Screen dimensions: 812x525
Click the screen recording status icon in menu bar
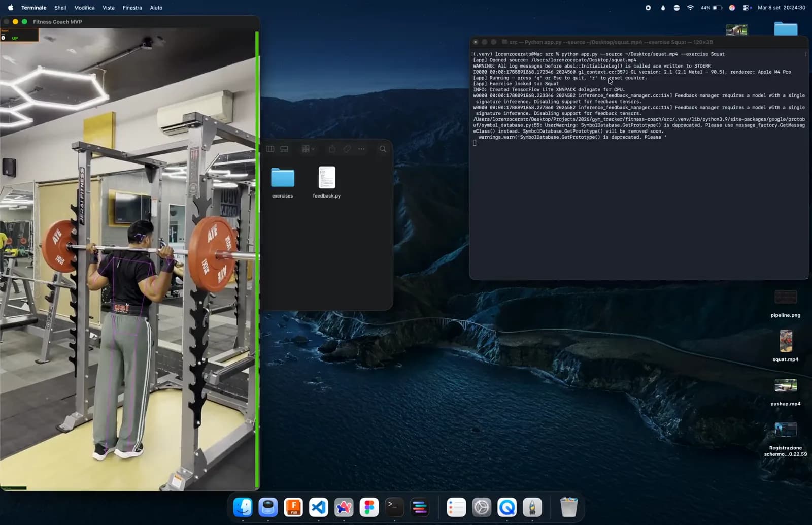pos(648,8)
